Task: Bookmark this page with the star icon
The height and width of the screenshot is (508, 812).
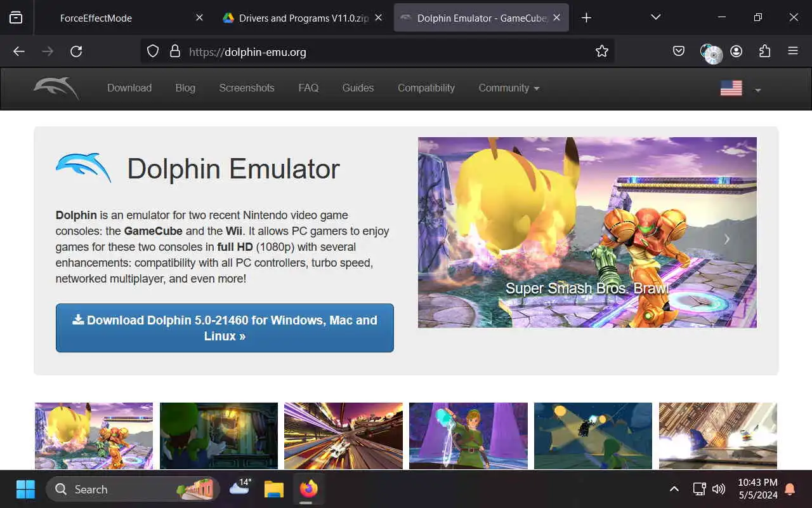Action: click(602, 51)
